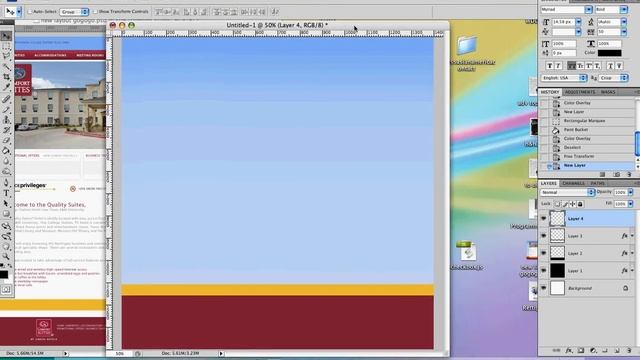Select the Move tool in the toolbox

tap(6, 36)
